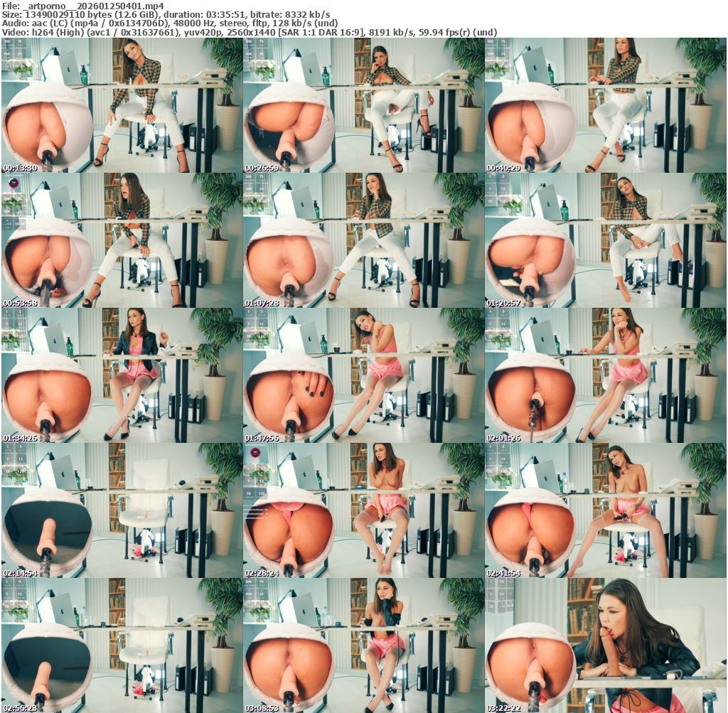This screenshot has height=713, width=728.
Task: Pick the frame at 02:41:54
Action: (x=606, y=510)
